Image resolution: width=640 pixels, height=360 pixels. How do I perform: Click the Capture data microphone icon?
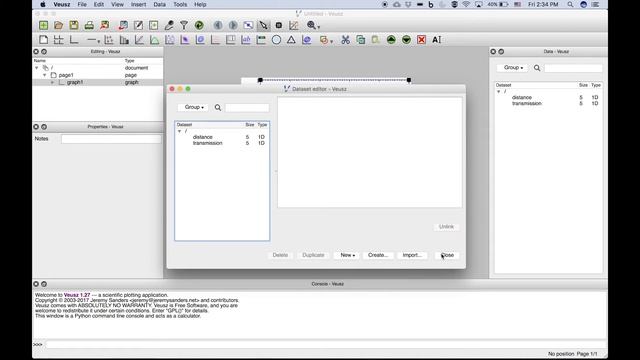[x=169, y=25]
